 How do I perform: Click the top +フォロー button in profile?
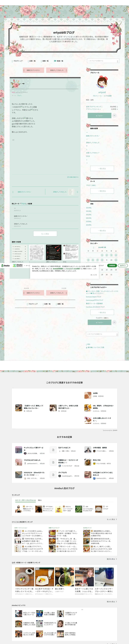pos(99,115)
